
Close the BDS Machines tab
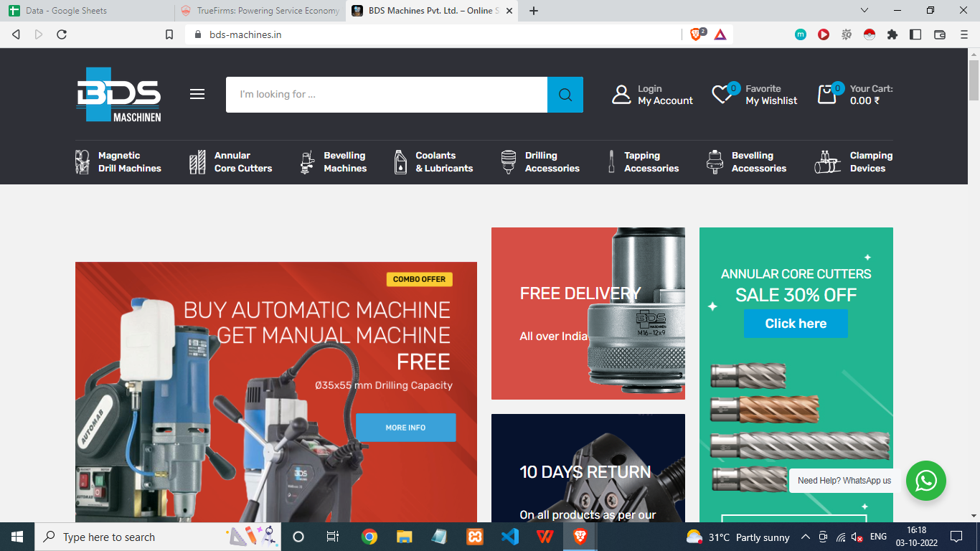pos(509,11)
